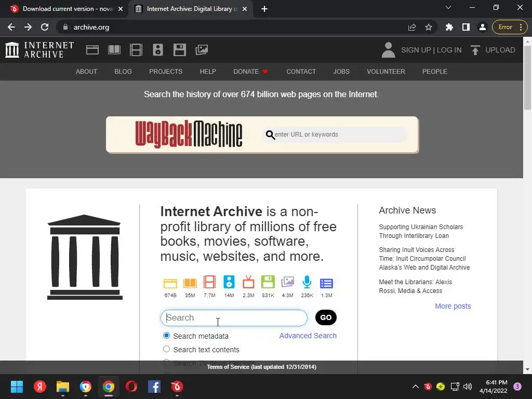Open a new browser tab
The height and width of the screenshot is (399, 532).
coord(264,9)
